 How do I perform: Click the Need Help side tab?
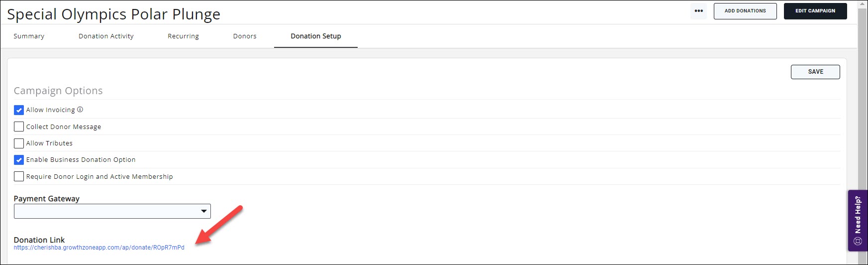858,215
